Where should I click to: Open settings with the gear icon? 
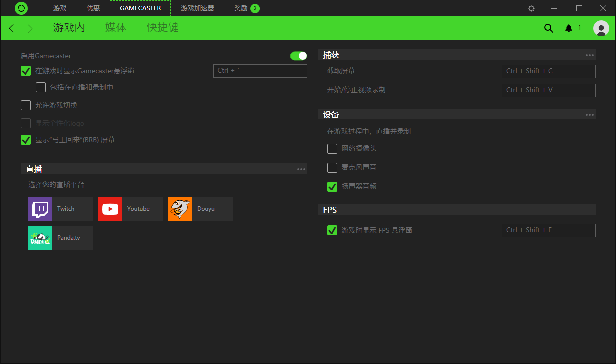coord(531,8)
